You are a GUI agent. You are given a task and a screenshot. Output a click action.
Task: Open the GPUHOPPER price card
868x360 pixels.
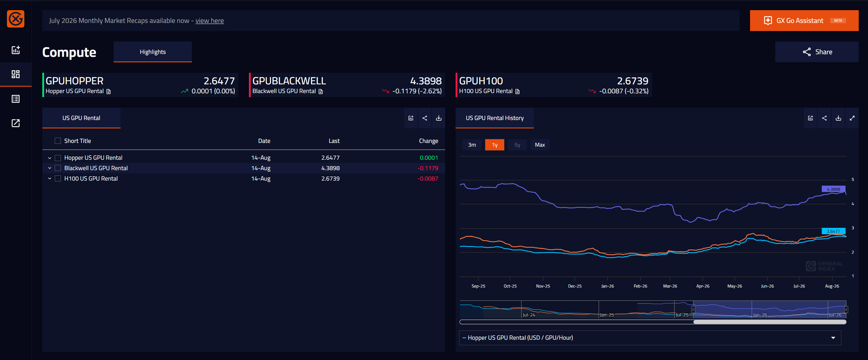pos(140,85)
